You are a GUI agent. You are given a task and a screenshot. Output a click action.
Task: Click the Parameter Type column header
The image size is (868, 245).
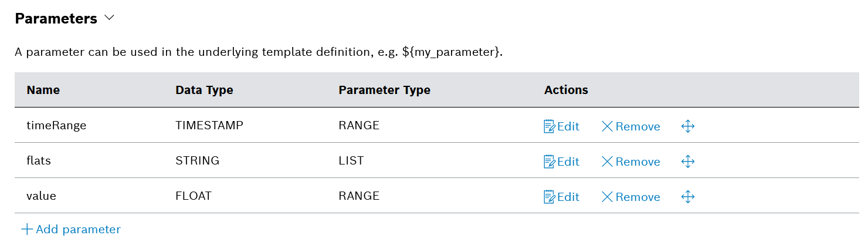coord(384,90)
